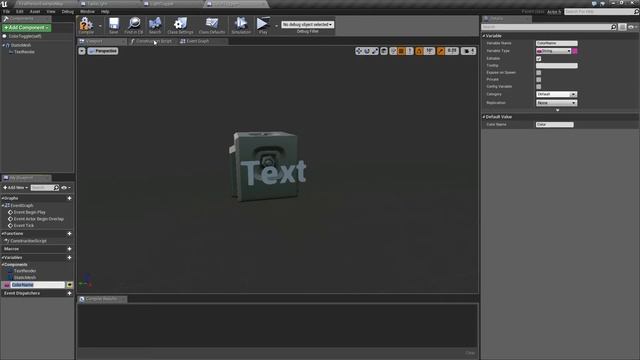Open the eye view options in My Blueprint
Image resolution: width=640 pixels, height=360 pixels.
pos(65,188)
